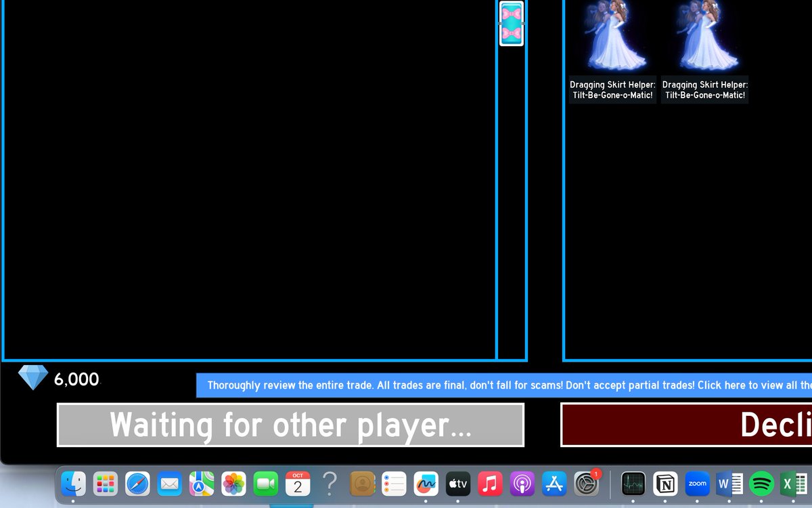Screen dimensions: 812x508
Task: Open Activity Monitor from the dock
Action: coord(633,484)
